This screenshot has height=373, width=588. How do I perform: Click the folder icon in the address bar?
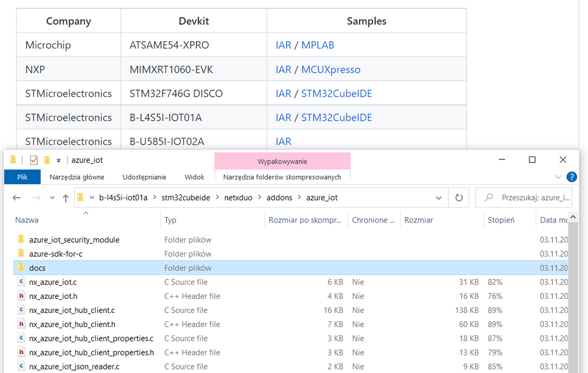tap(80, 197)
